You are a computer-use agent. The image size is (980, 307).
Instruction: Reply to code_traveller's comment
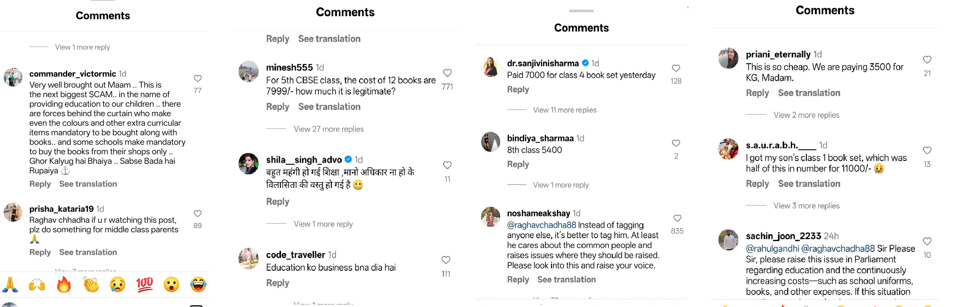(x=277, y=283)
